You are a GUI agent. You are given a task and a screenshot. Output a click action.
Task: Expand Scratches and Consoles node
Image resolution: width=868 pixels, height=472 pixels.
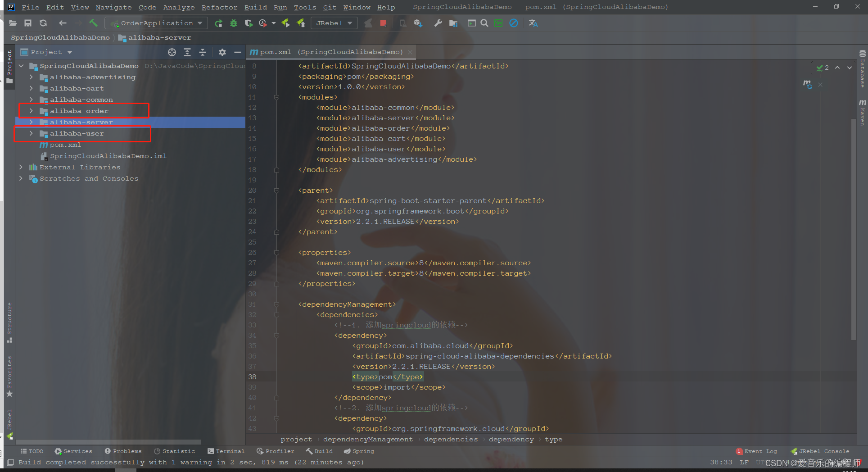tap(21, 178)
